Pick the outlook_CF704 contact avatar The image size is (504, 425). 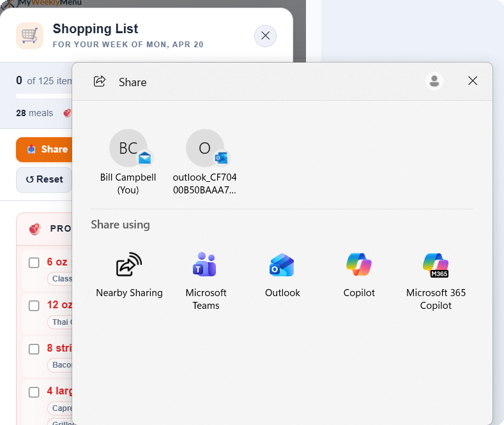coord(204,148)
